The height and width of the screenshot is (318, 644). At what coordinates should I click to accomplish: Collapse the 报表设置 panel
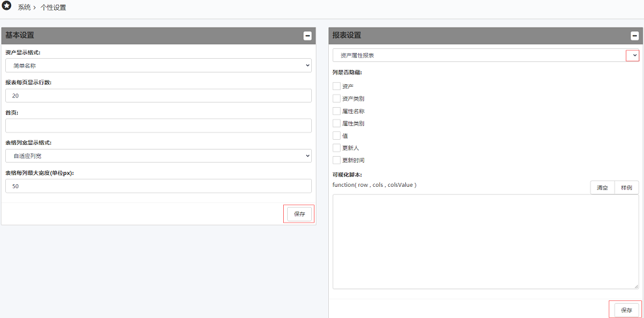pos(634,36)
